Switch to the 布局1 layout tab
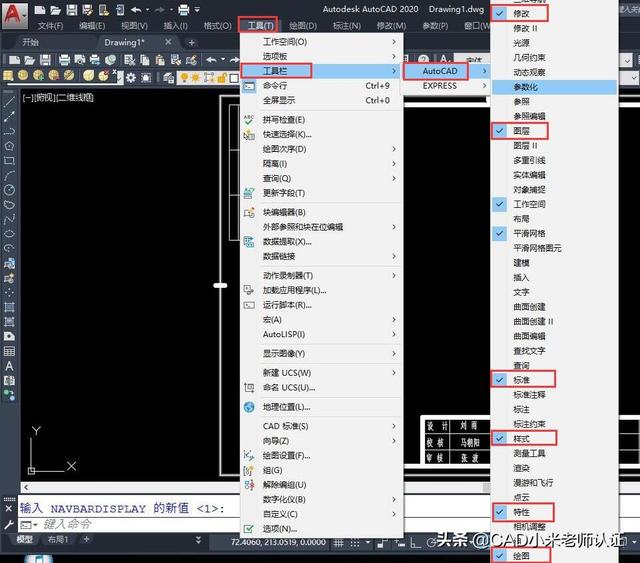 [x=58, y=539]
